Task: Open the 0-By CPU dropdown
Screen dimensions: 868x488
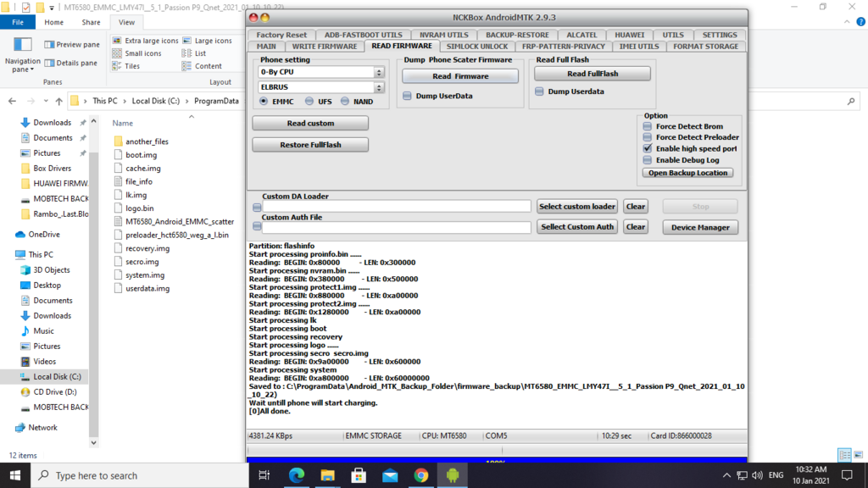Action: (x=379, y=72)
